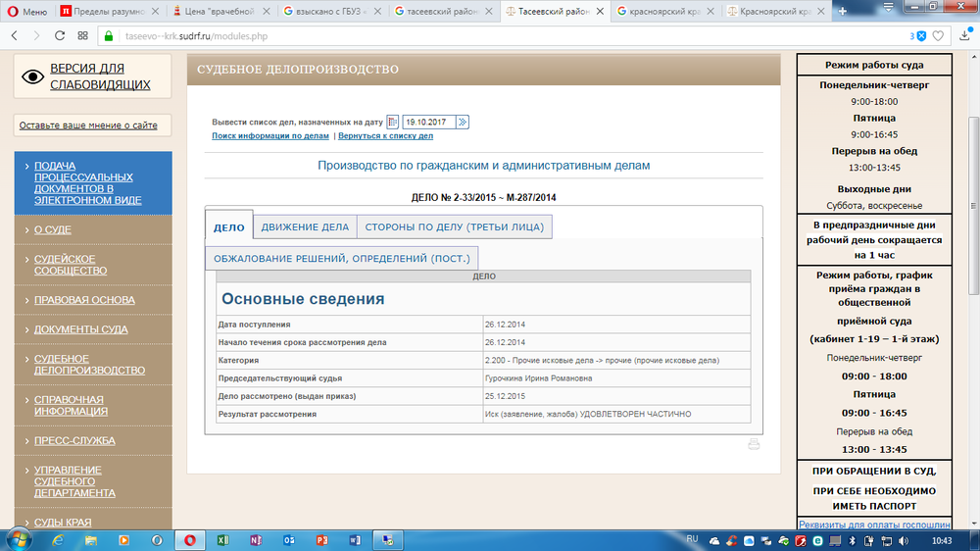
Task: Select the ОБЖАЛОВАНИЕ РЕШЕНИЙ, ОПРЕДЕЛЕНИЙ tab
Action: coord(342,259)
